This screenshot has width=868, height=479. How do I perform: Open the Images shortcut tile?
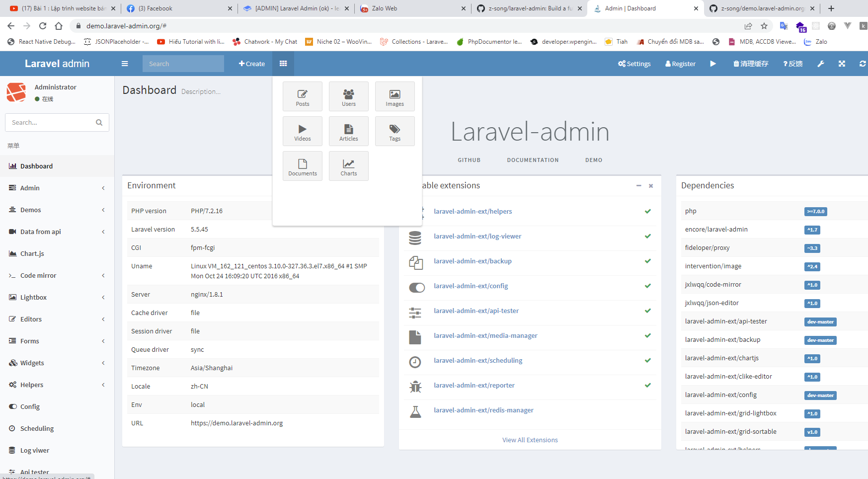[x=395, y=96]
